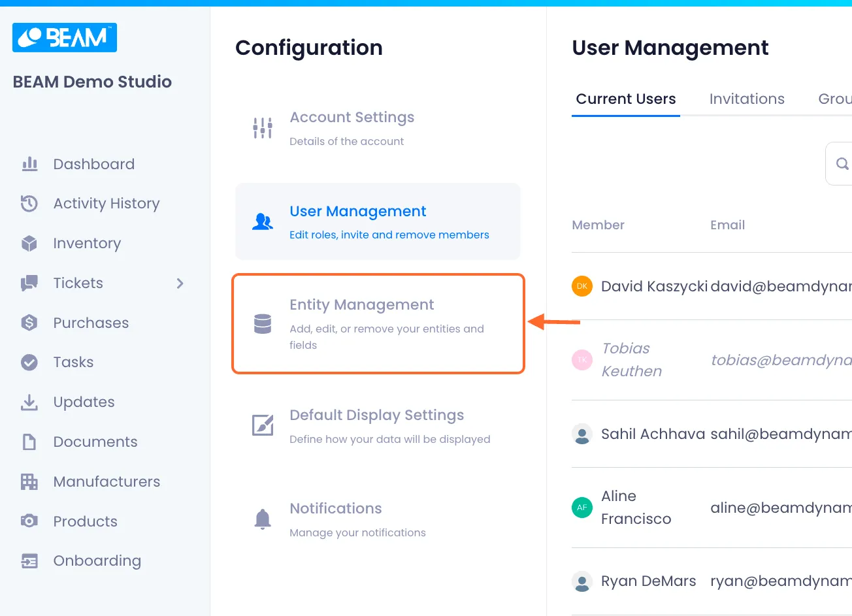Select the Sahil Achhava name
The image size is (852, 616).
653,434
